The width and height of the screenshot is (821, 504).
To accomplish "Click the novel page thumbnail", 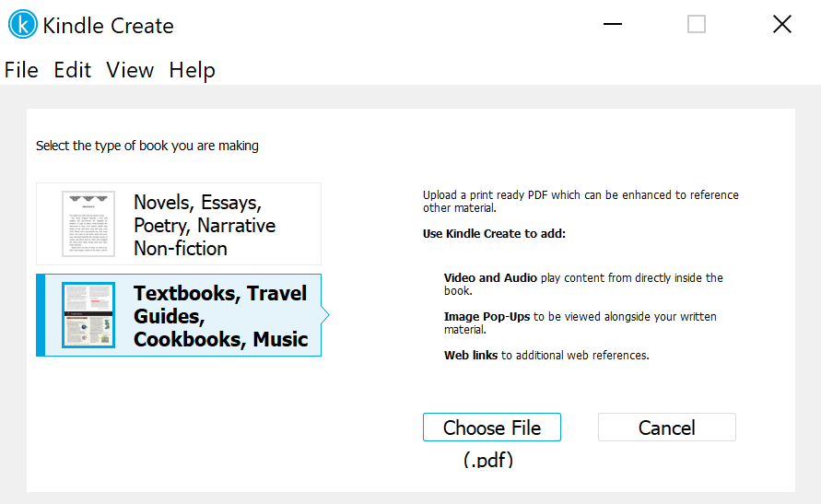I will tap(88, 224).
